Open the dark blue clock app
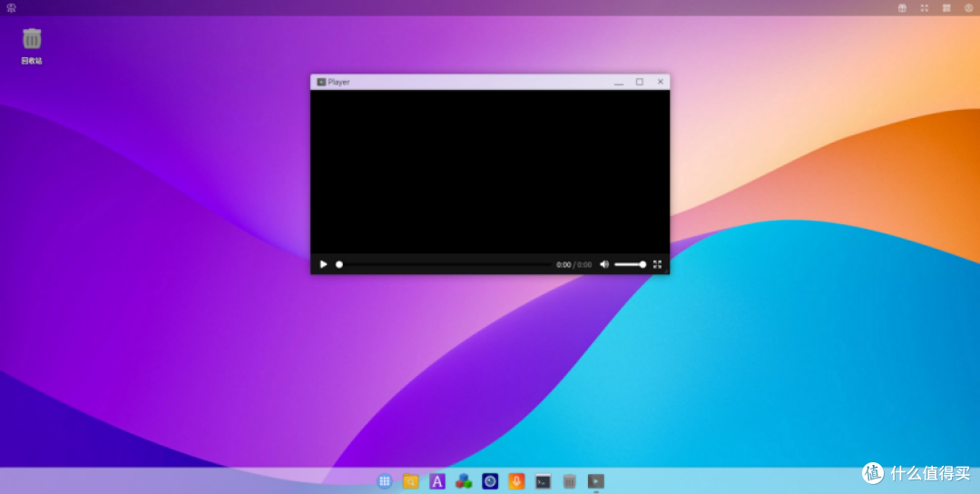 (490, 481)
